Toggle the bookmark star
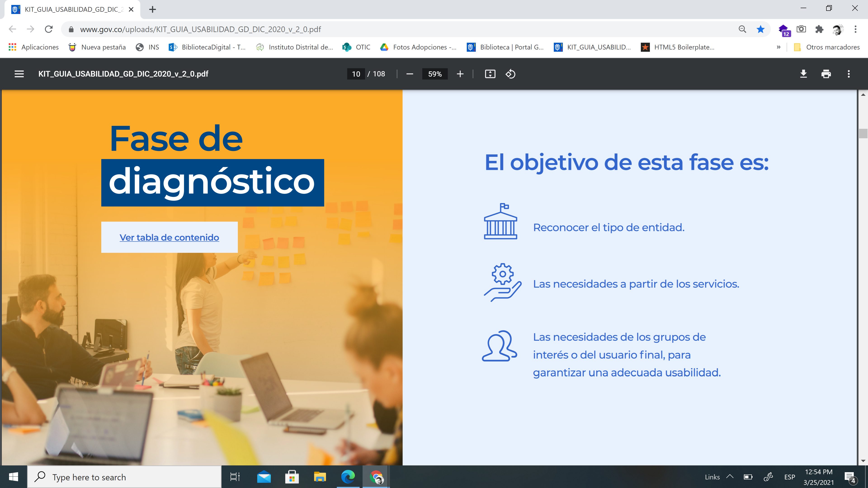 tap(760, 29)
